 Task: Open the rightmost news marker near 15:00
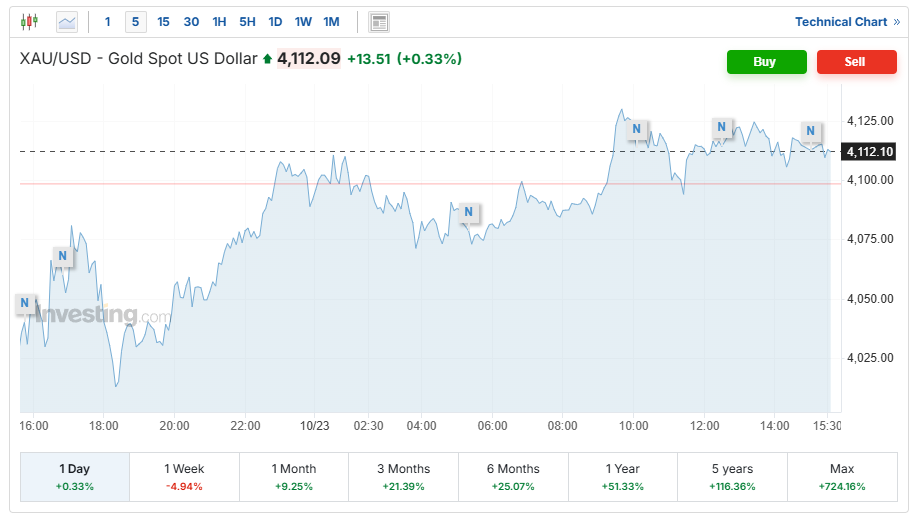point(811,131)
